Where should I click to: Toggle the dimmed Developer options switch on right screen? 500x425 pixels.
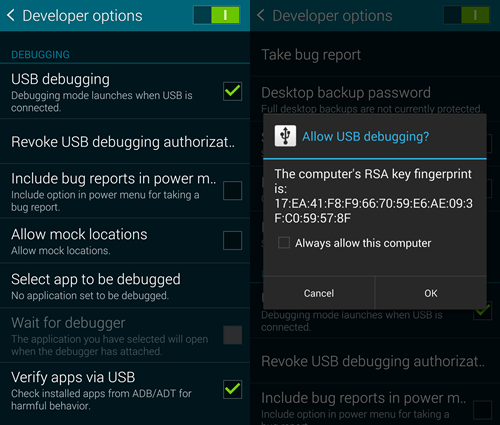pyautogui.click(x=467, y=15)
